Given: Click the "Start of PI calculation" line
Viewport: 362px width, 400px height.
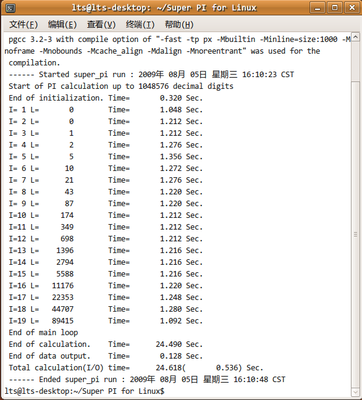Looking at the screenshot, I should pos(121,86).
